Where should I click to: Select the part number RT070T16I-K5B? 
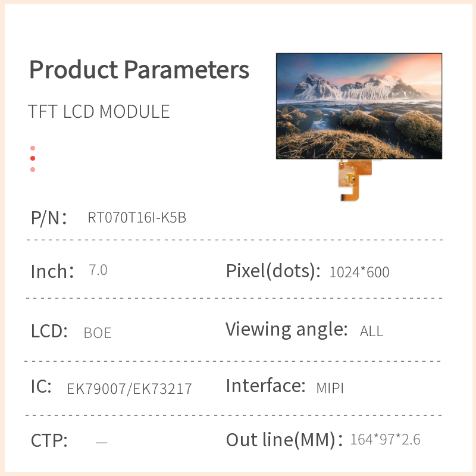[137, 218]
